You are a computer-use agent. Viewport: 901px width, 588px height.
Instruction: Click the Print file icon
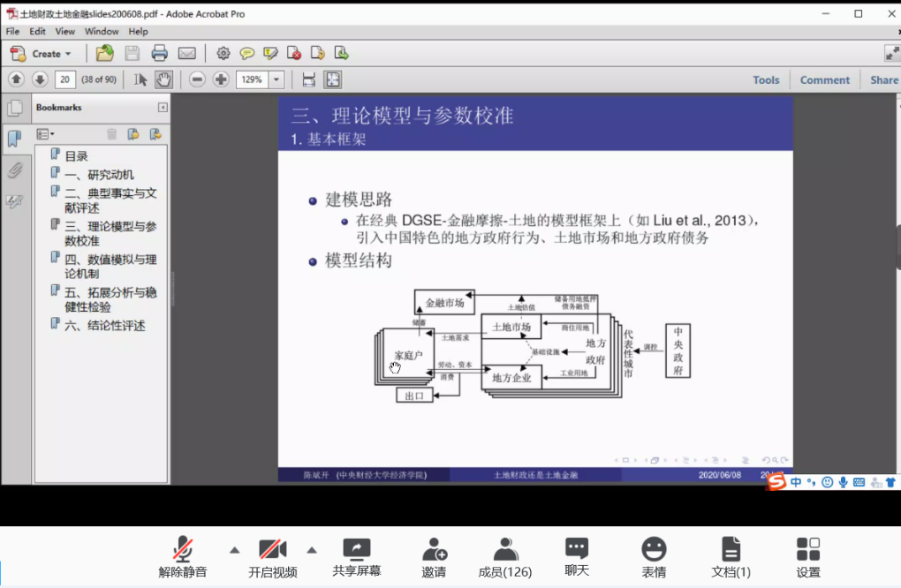coord(159,53)
